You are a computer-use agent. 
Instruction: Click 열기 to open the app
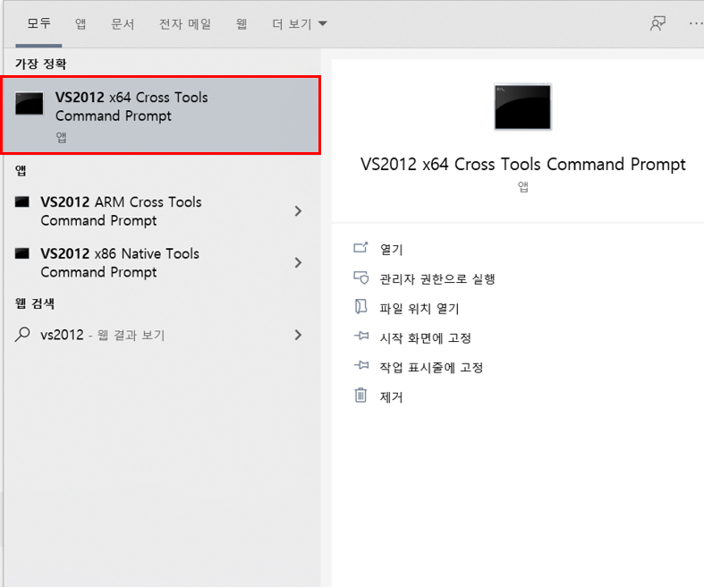click(392, 249)
